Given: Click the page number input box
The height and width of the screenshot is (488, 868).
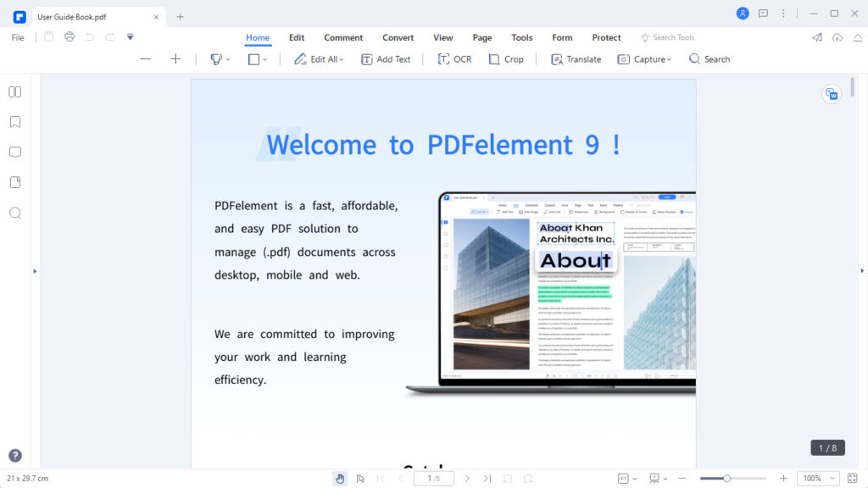Looking at the screenshot, I should [434, 479].
